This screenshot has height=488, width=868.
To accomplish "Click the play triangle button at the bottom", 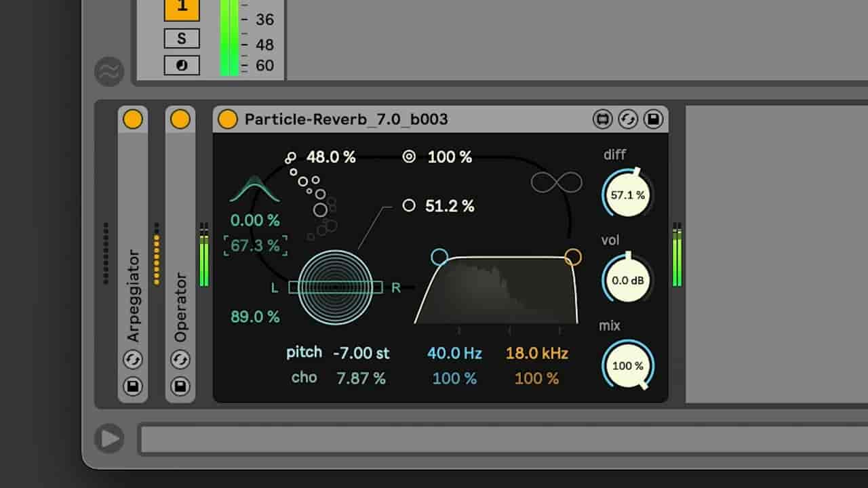I will point(109,439).
